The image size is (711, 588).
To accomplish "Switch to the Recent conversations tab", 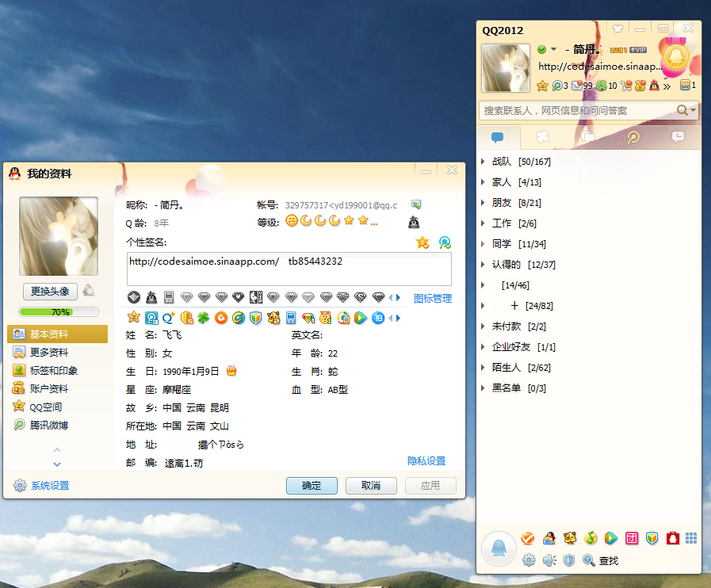I will coord(678,137).
